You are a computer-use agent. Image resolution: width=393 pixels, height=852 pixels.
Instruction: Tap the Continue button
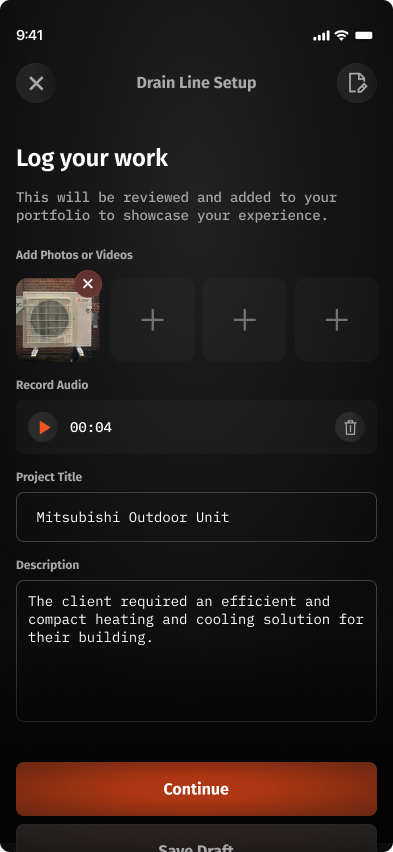pyautogui.click(x=196, y=789)
